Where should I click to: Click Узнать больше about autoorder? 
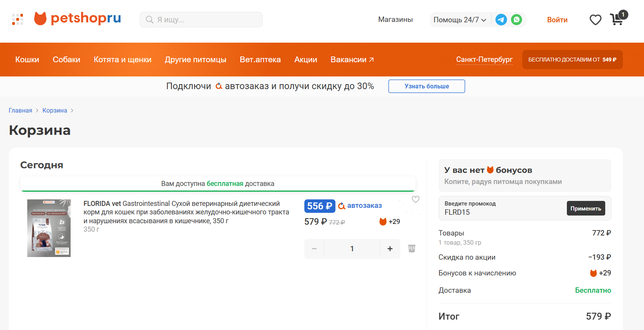(x=427, y=86)
